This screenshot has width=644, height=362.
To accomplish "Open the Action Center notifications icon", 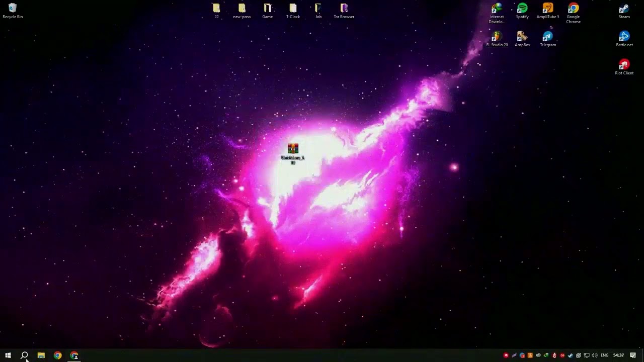I will coord(633,355).
